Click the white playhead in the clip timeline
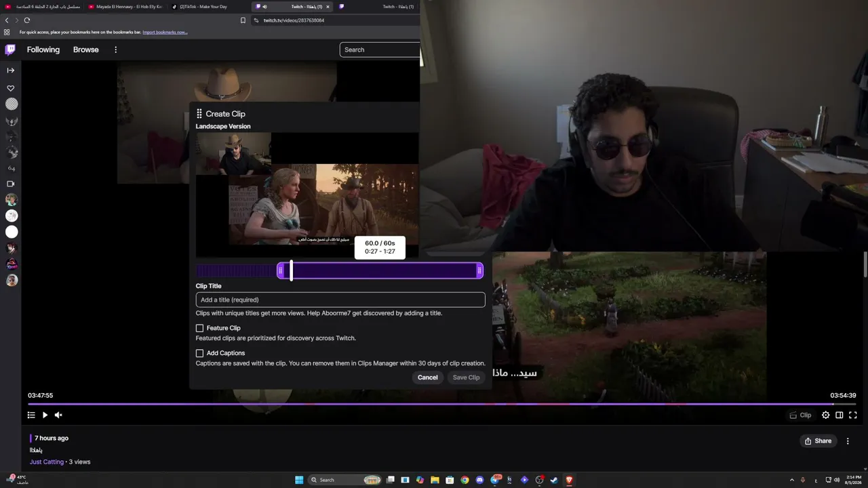The image size is (868, 488). (291, 270)
